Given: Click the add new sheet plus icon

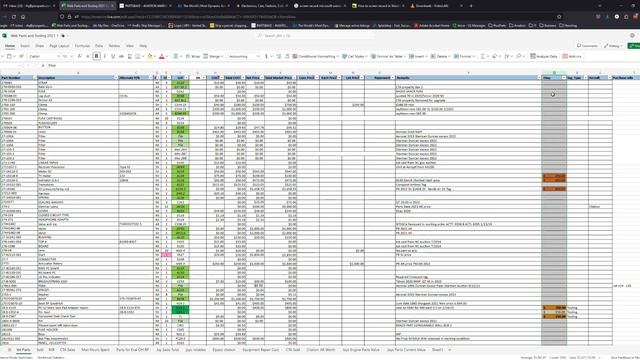Looking at the screenshot, I should 450,350.
